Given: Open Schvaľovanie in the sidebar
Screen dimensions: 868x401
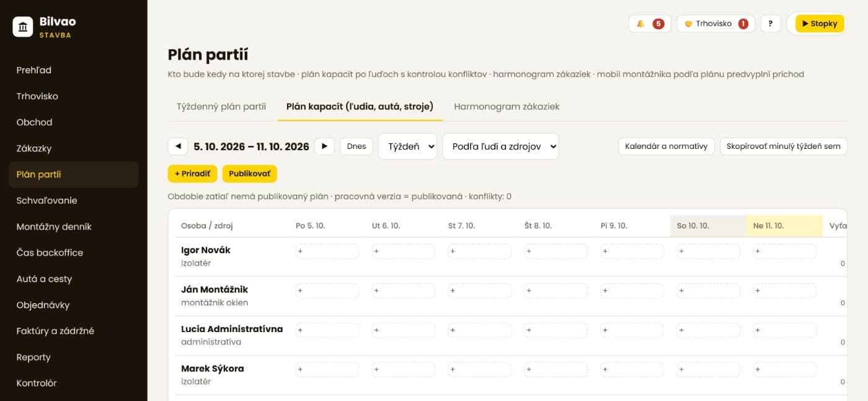Looking at the screenshot, I should coord(74,200).
